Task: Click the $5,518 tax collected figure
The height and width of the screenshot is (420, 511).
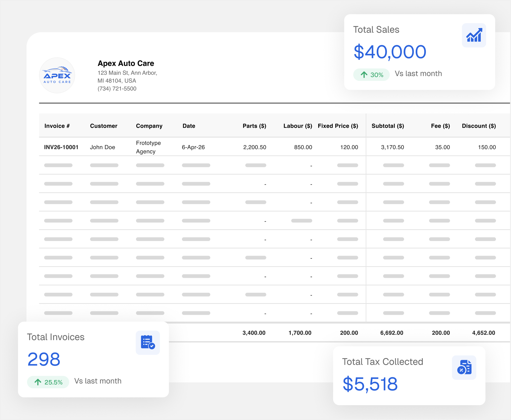Action: pyautogui.click(x=370, y=384)
